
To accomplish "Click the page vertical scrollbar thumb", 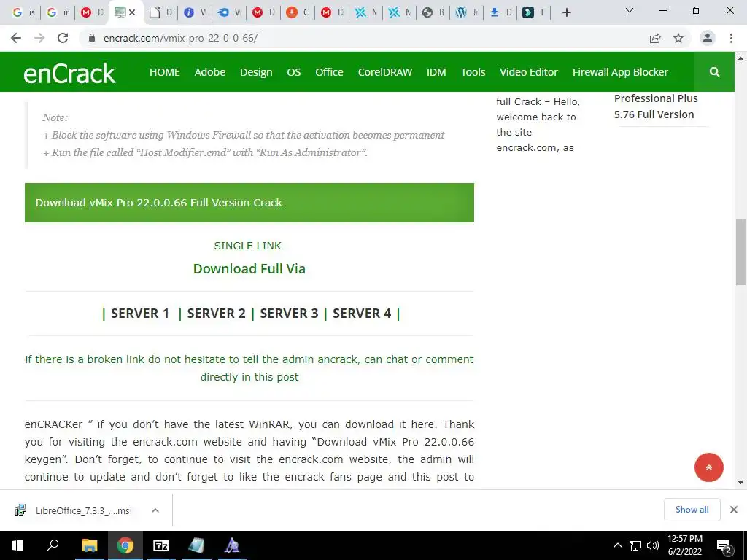I will (740, 252).
